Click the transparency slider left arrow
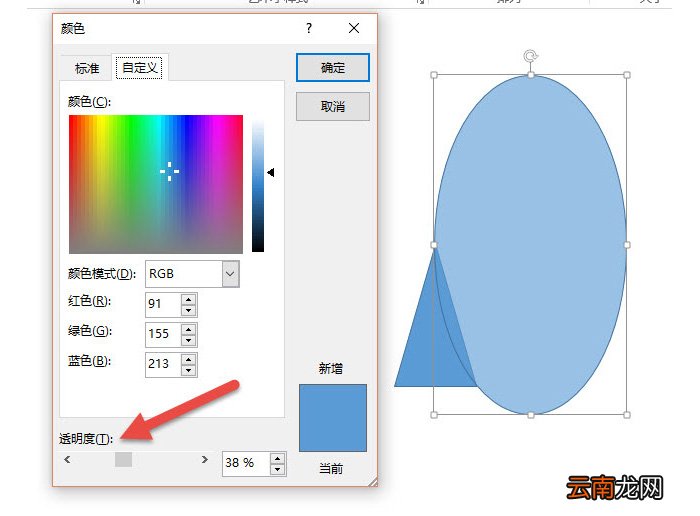This screenshot has height=516, width=700. click(67, 459)
